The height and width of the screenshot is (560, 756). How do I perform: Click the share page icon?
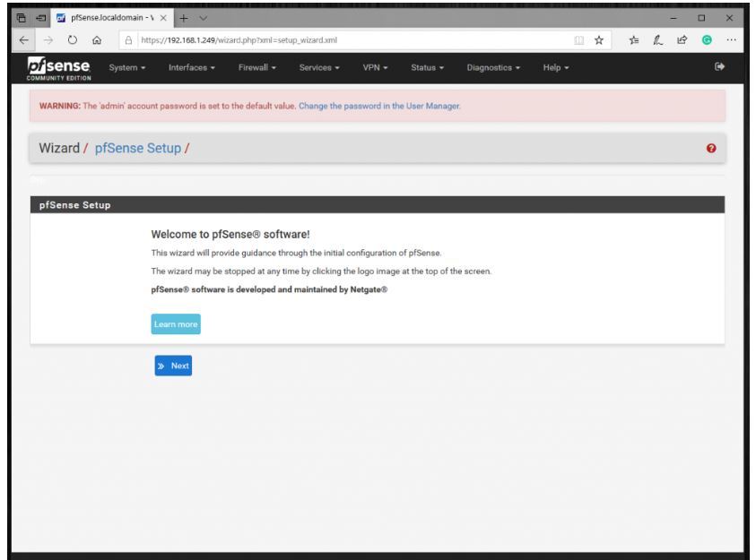[x=682, y=40]
